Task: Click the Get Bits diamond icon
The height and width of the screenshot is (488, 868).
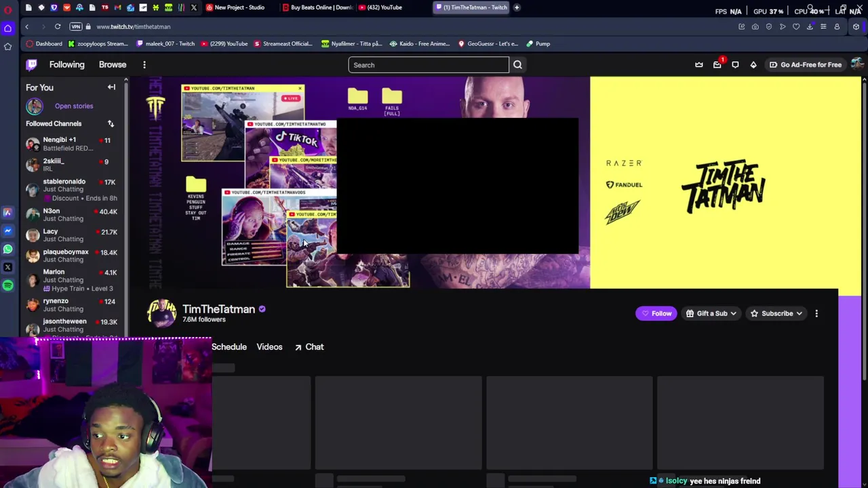Action: coord(753,64)
